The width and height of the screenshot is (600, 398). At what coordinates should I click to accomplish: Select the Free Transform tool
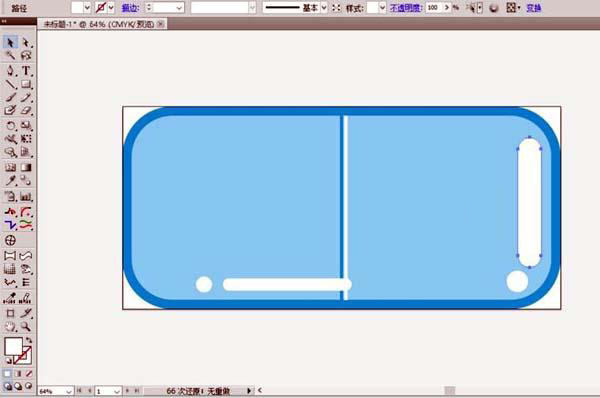click(x=26, y=139)
